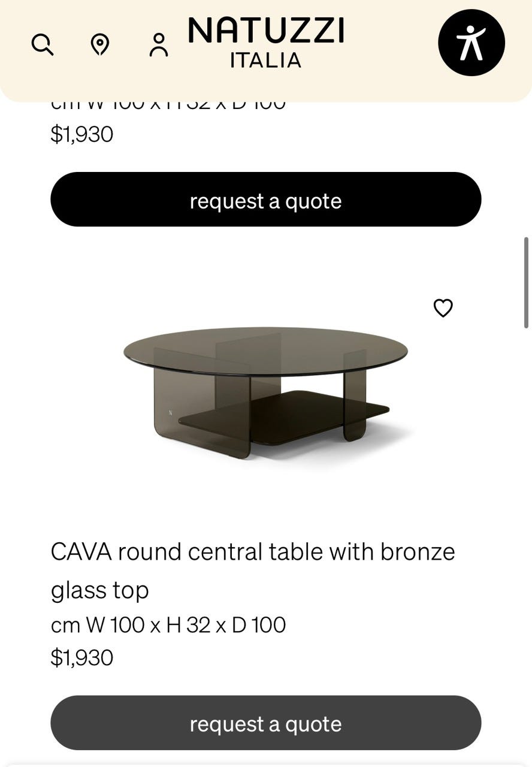Click the ITALIA text under the wordmark
This screenshot has width=532, height=767.
click(x=265, y=61)
